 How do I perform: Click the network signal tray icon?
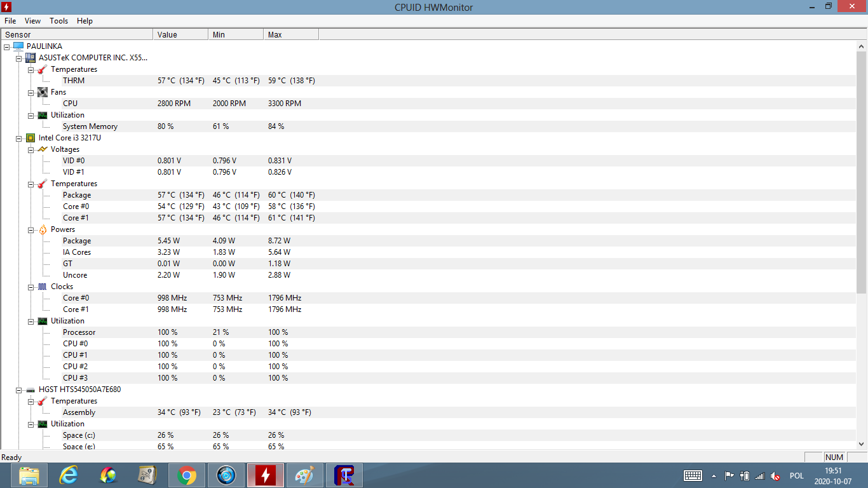[759, 475]
